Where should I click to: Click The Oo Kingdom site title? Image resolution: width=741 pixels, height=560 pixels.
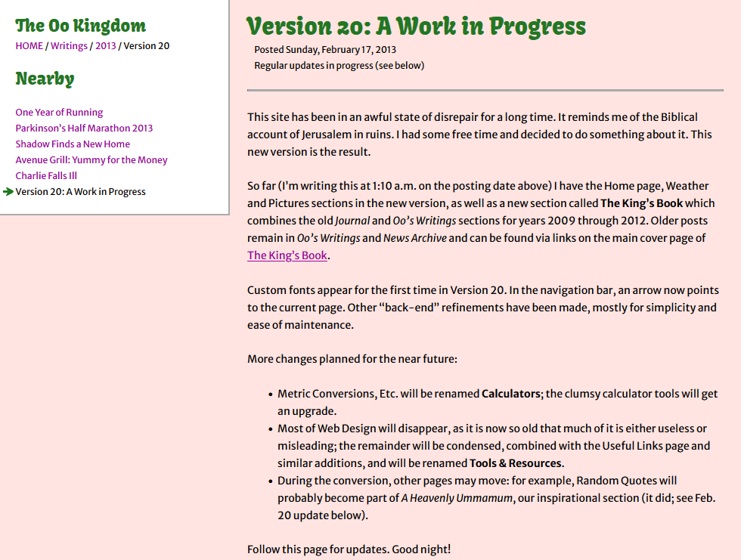tap(81, 26)
